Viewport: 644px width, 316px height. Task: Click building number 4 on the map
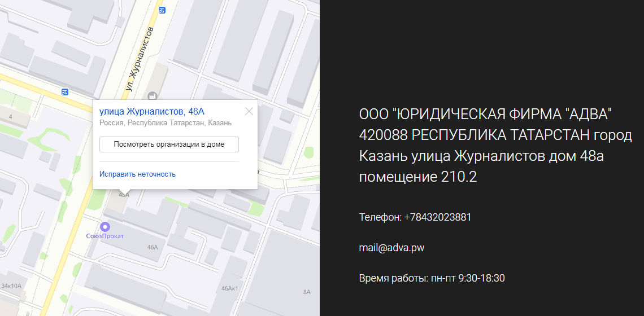tap(10, 117)
